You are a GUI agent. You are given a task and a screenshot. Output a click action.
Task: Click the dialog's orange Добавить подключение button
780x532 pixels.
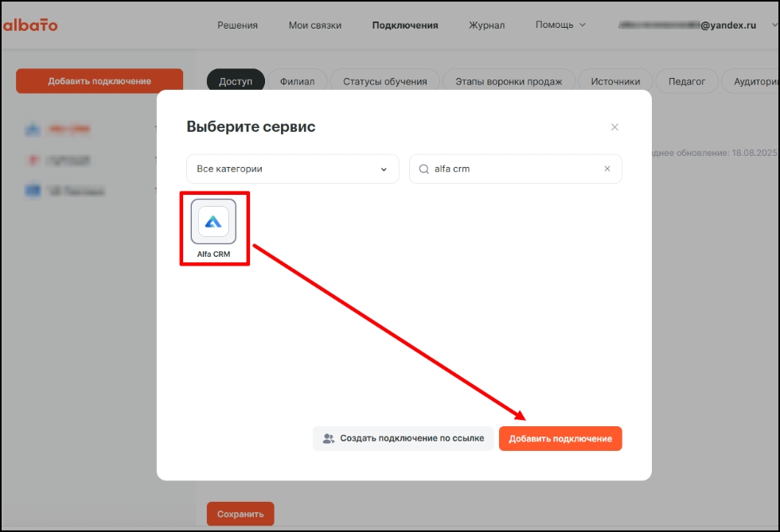pos(560,438)
